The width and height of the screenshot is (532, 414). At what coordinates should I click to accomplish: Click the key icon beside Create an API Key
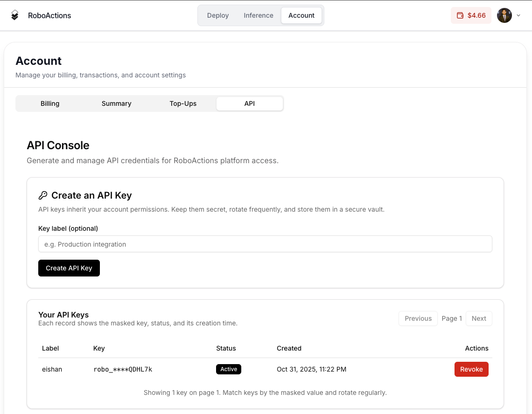[43, 195]
